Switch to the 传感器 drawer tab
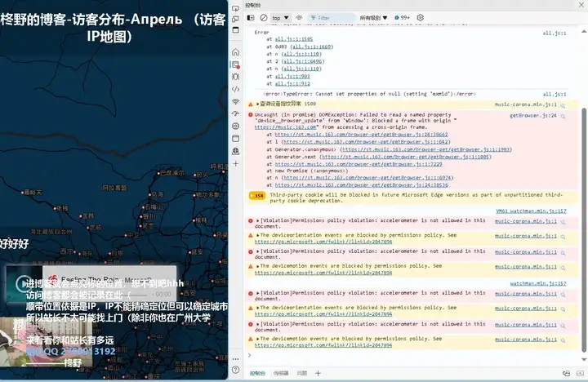Image resolution: width=588 pixels, height=382 pixels. 280,373
